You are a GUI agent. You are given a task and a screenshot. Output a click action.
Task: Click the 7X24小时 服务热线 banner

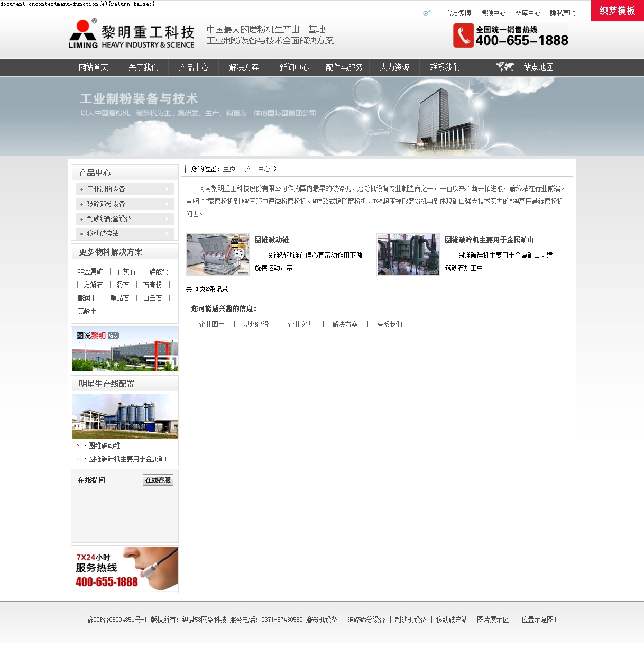(125, 569)
